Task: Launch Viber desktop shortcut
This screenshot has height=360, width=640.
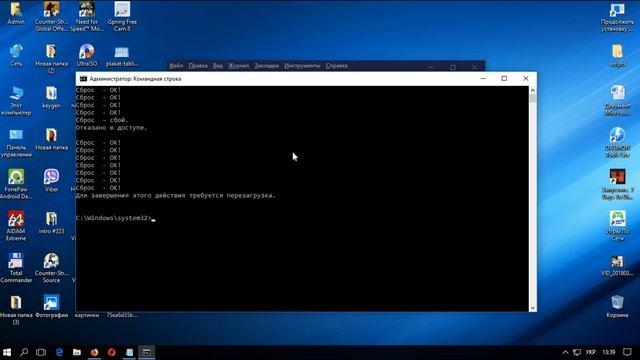Action: coord(51,180)
